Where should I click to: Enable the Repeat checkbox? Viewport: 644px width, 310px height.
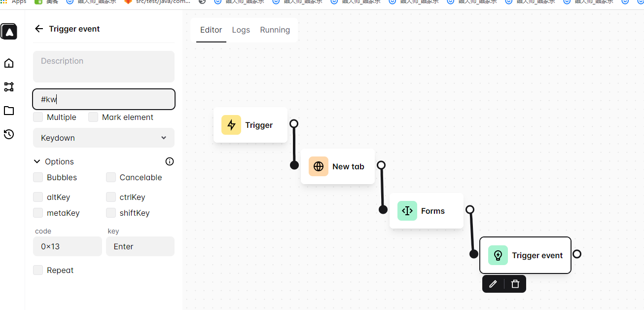point(37,270)
